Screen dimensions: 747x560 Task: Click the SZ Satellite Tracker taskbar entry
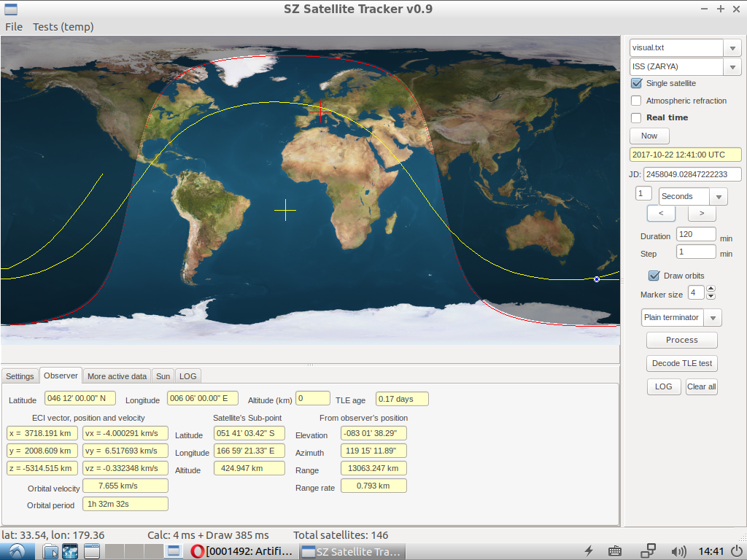[x=352, y=551]
